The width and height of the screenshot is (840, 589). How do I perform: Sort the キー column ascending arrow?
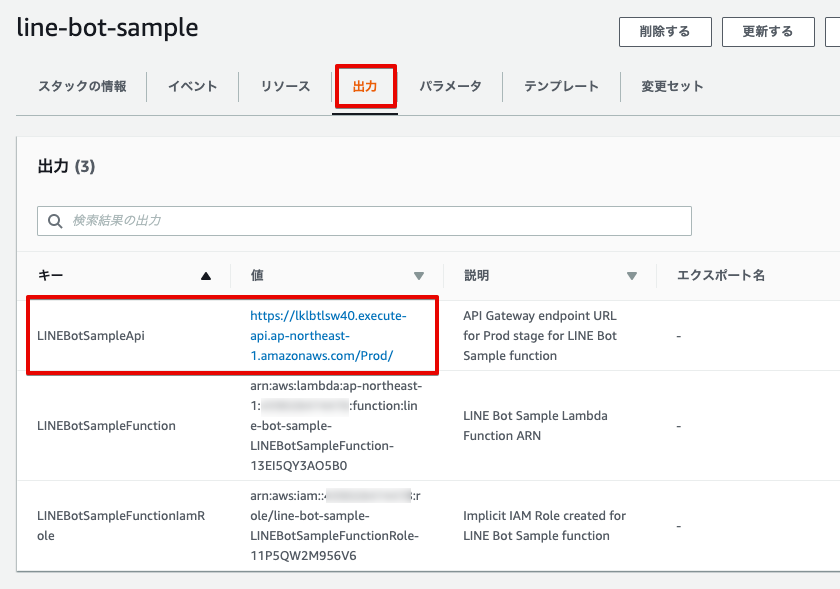tap(207, 275)
